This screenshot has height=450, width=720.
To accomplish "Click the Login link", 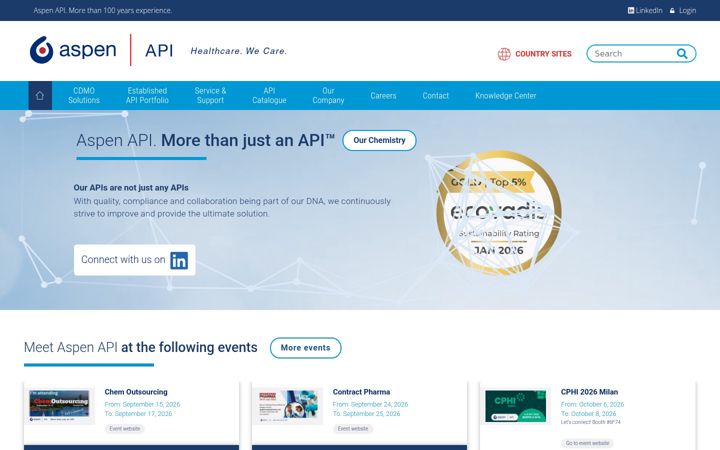I will click(x=687, y=10).
